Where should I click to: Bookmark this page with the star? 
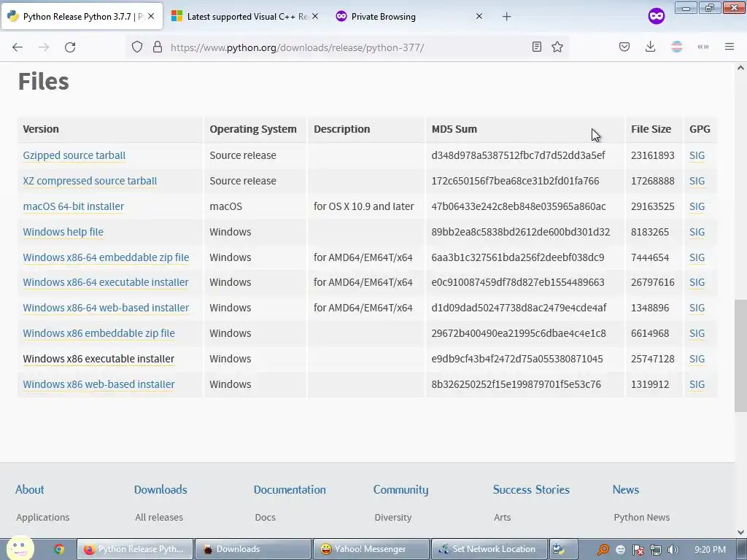pyautogui.click(x=557, y=47)
